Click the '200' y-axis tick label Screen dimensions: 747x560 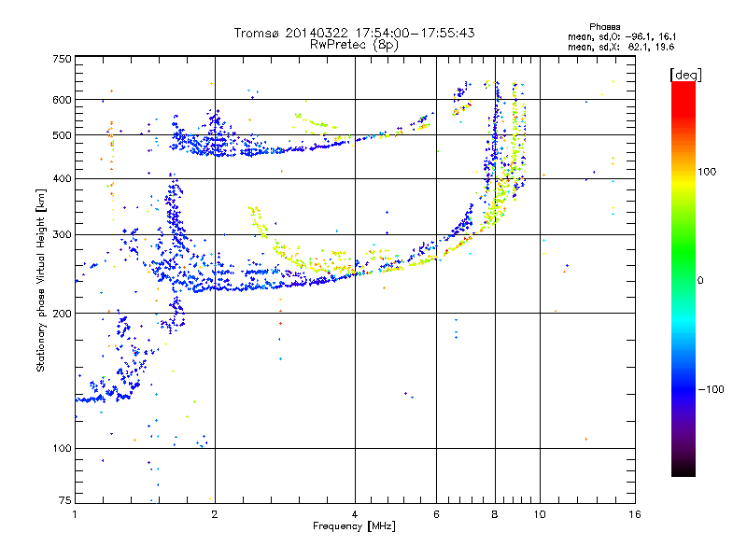point(62,314)
